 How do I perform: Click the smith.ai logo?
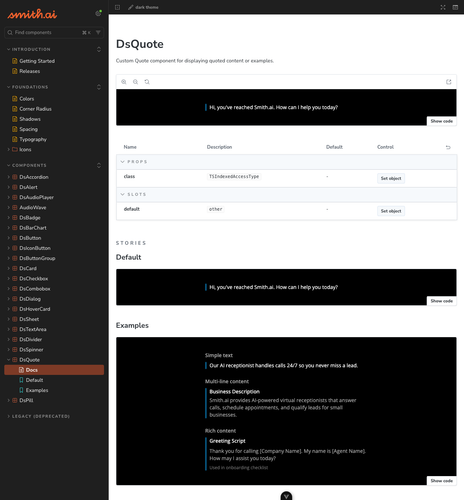[x=32, y=14]
